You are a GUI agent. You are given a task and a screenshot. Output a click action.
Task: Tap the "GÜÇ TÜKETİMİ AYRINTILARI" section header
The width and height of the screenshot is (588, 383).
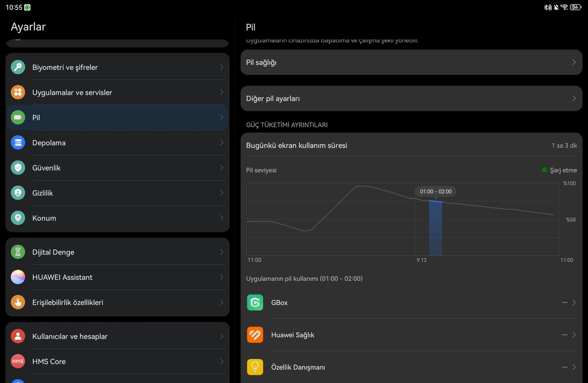287,125
